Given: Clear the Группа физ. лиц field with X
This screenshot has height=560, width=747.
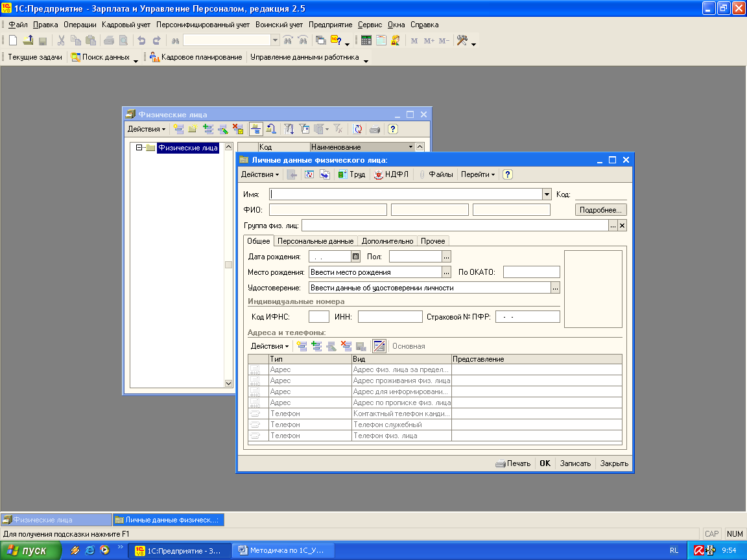Looking at the screenshot, I should pos(622,226).
